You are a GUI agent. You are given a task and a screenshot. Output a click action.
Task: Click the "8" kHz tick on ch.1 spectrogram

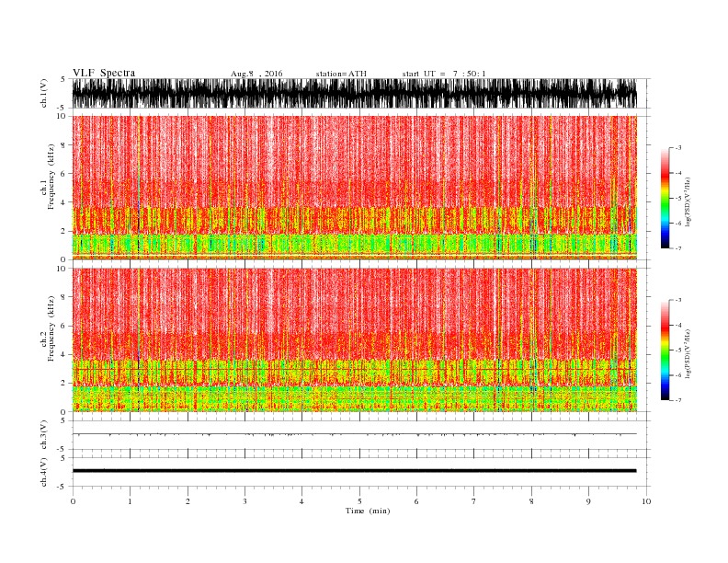pyautogui.click(x=63, y=145)
